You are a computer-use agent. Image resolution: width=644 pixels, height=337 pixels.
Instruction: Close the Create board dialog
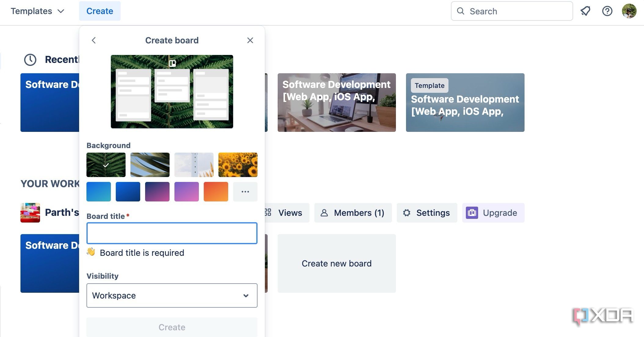(250, 40)
